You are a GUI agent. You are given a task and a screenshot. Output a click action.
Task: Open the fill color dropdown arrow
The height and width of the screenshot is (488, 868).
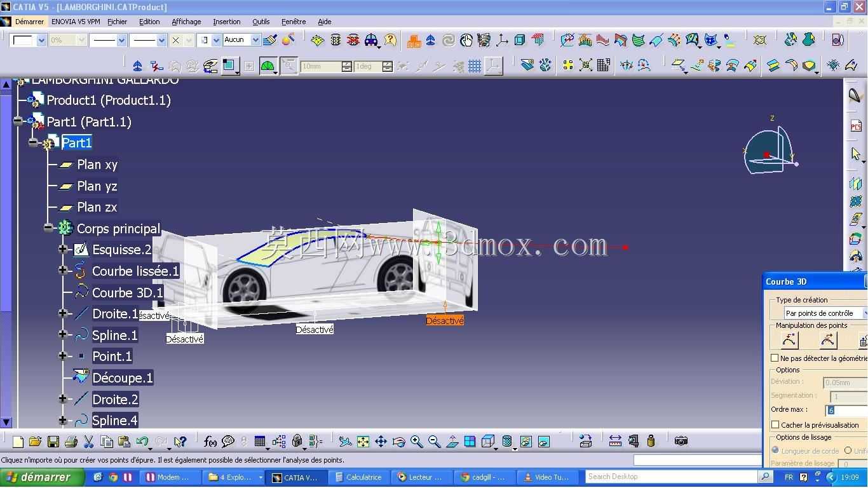coord(41,40)
